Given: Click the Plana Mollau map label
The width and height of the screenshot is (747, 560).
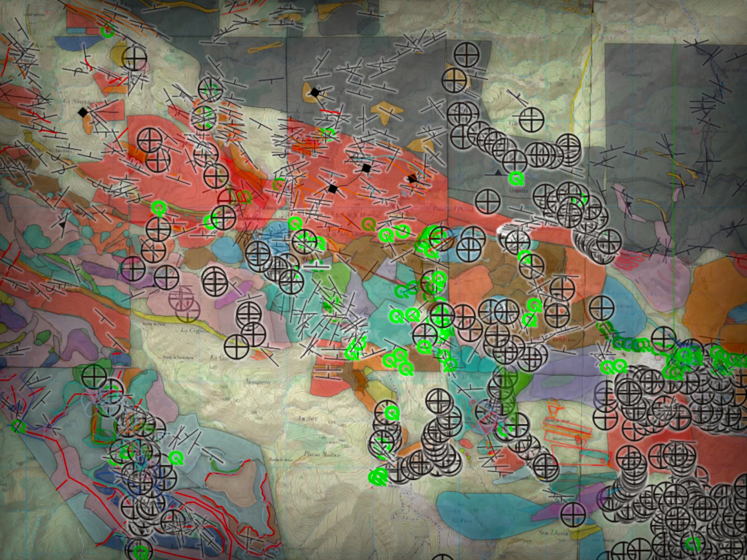Looking at the screenshot, I should coord(322,454).
